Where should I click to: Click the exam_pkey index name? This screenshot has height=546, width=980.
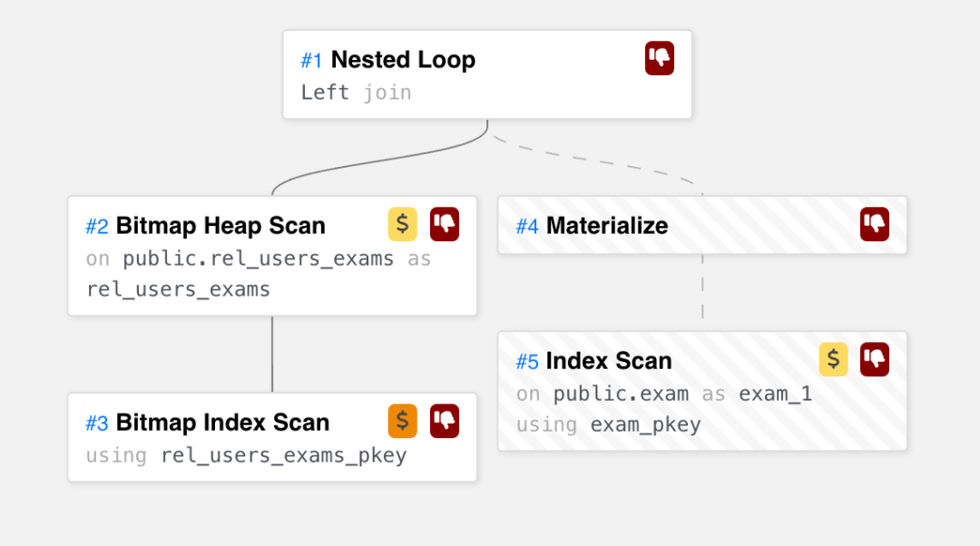pyautogui.click(x=645, y=424)
